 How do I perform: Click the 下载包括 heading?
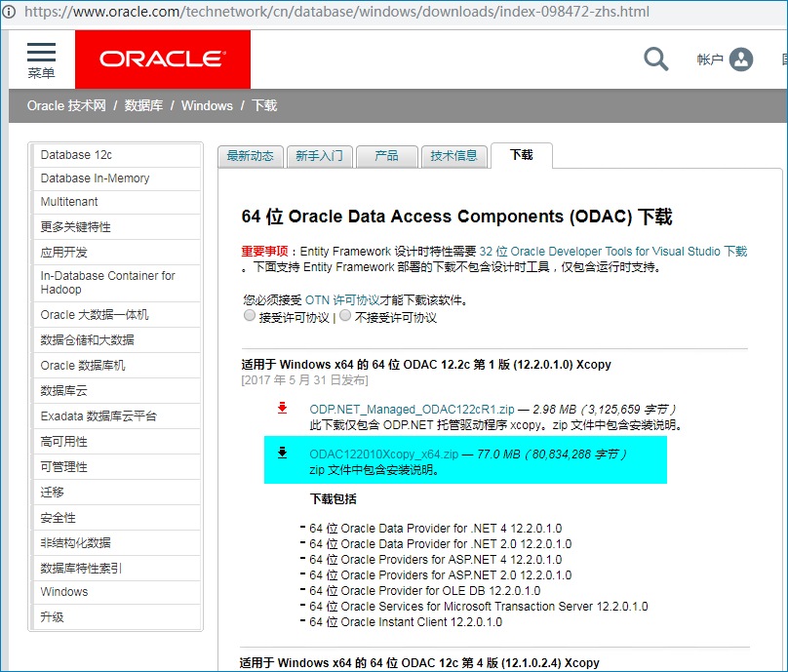point(334,499)
